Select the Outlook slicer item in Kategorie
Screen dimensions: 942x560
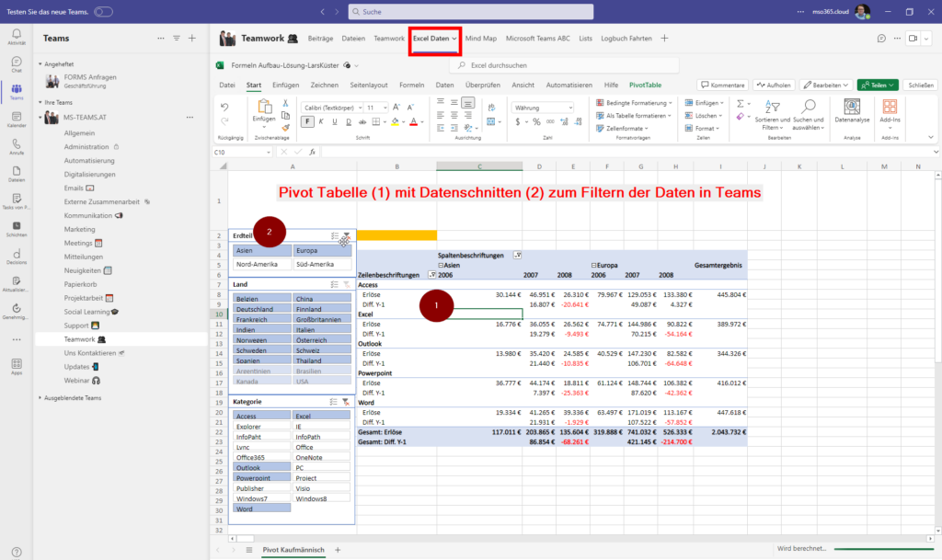[262, 467]
